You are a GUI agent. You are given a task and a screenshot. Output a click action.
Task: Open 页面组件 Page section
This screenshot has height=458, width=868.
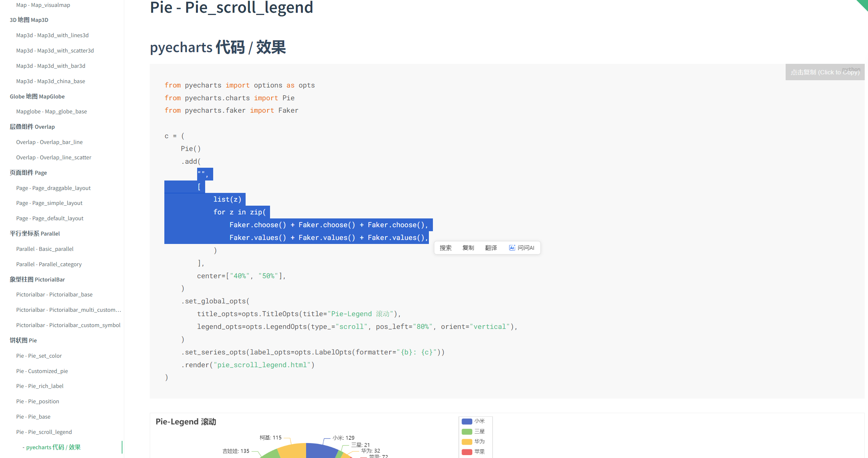(28, 173)
